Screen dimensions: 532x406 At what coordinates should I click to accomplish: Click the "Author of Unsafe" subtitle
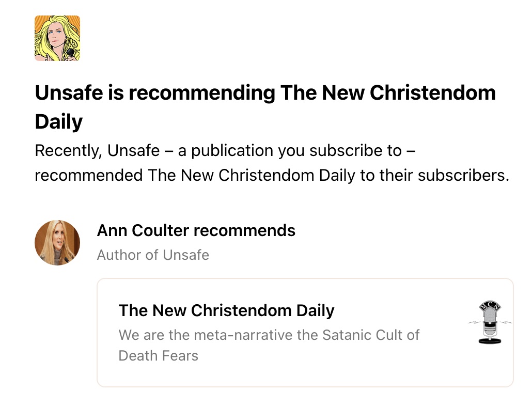(x=153, y=255)
